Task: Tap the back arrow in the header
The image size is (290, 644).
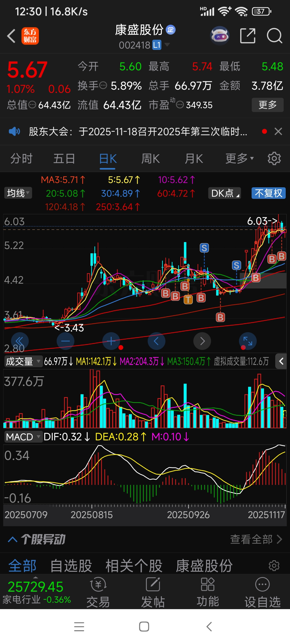Action: pos(11,36)
